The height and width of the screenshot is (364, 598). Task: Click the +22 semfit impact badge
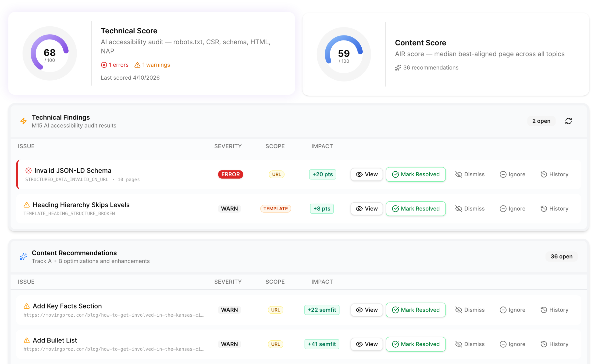click(322, 310)
